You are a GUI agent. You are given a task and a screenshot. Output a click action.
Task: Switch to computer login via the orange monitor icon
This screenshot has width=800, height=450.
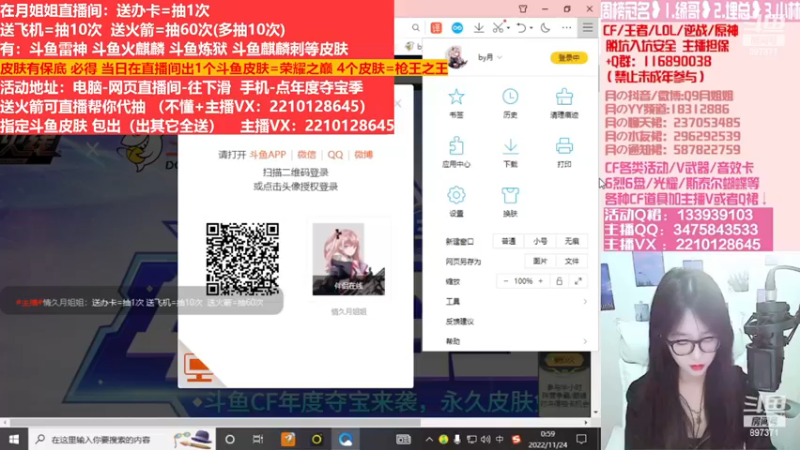click(198, 367)
